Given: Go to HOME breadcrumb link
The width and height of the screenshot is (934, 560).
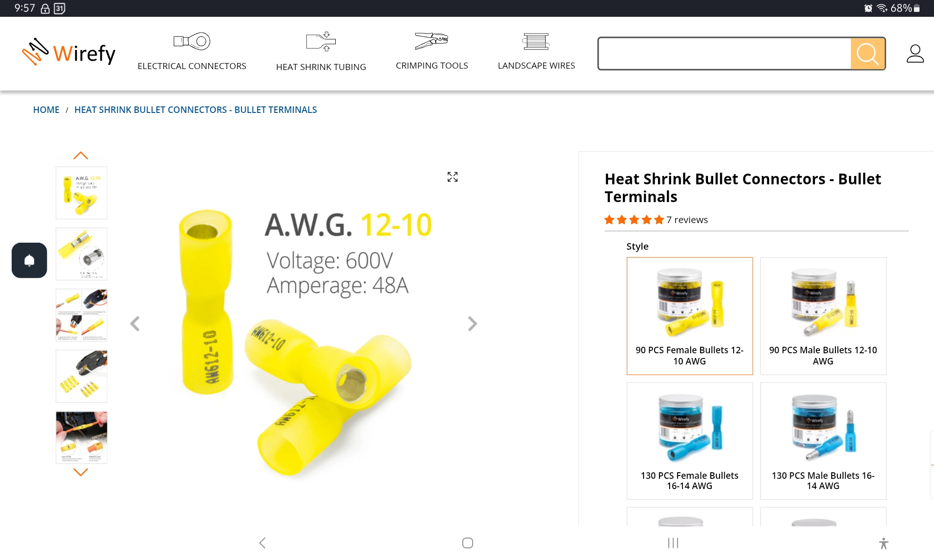Looking at the screenshot, I should click(x=46, y=110).
